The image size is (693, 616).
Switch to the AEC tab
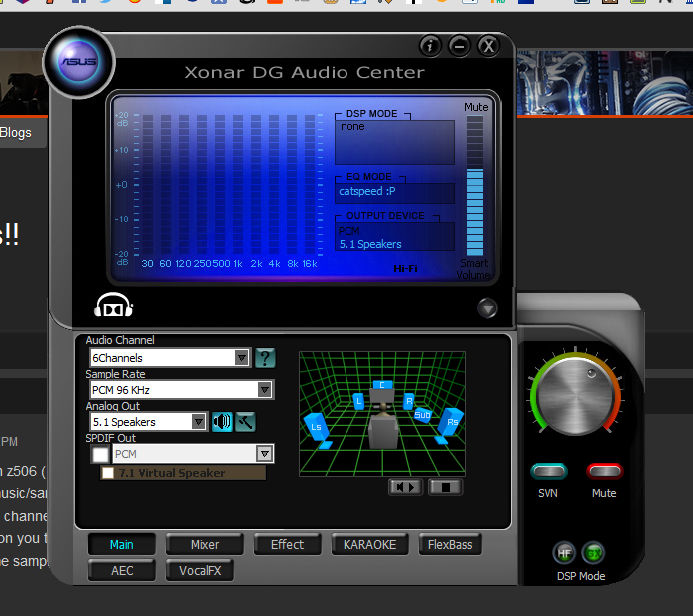point(122,570)
